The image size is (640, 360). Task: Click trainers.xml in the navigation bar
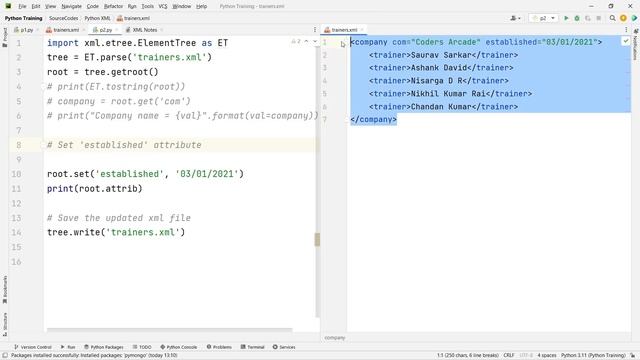point(133,18)
